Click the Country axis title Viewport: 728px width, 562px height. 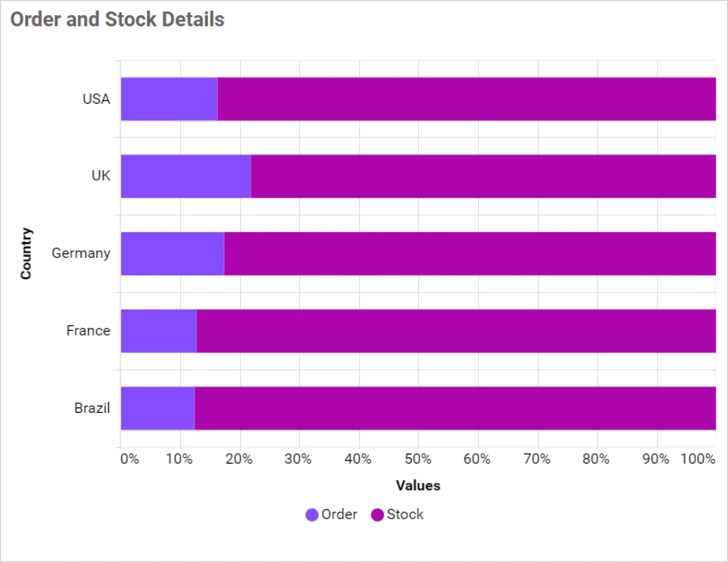[26, 253]
